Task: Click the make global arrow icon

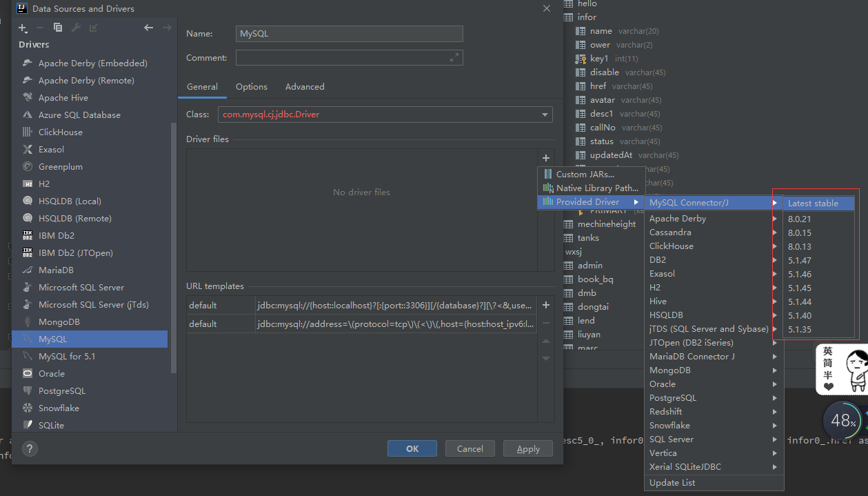Action: point(94,28)
